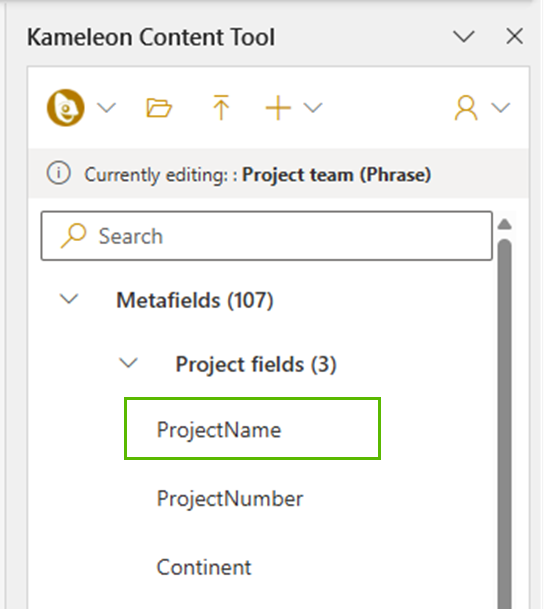Select the ProjectNumber metafield
The width and height of the screenshot is (546, 609).
[230, 499]
